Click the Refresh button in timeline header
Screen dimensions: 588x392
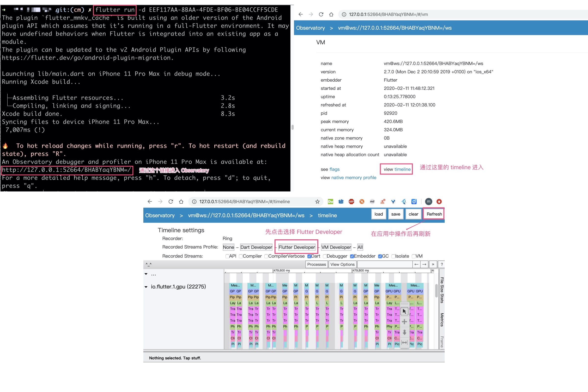point(434,214)
